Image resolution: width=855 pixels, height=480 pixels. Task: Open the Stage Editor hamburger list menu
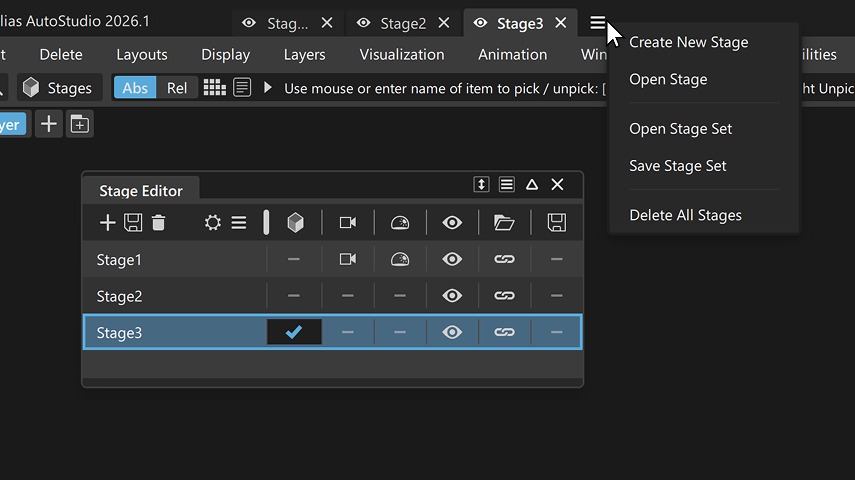[507, 185]
